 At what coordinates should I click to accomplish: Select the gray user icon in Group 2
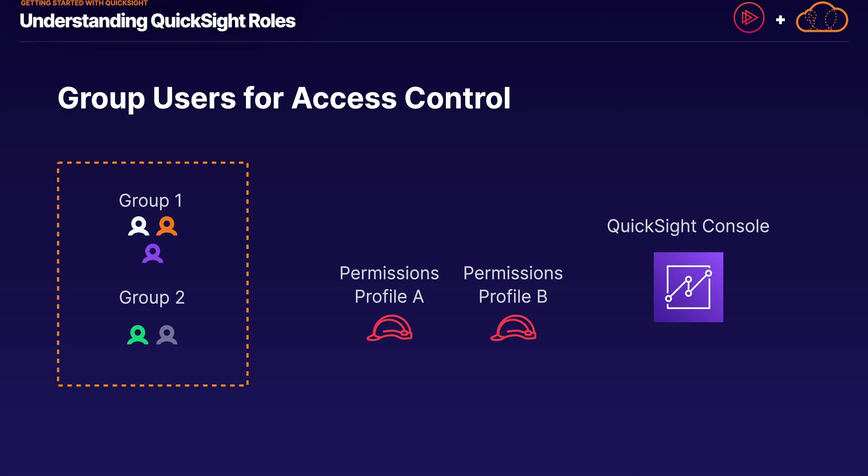click(167, 335)
